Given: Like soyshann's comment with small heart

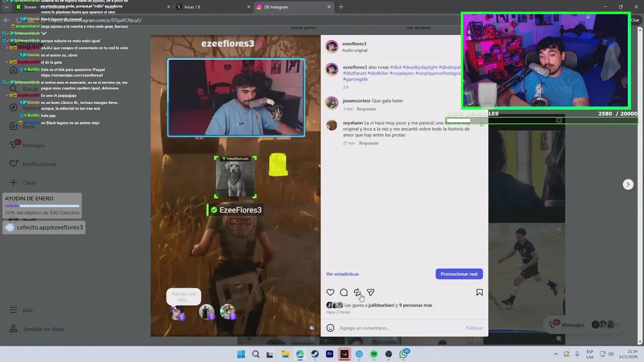Looking at the screenshot, I should coord(481,125).
